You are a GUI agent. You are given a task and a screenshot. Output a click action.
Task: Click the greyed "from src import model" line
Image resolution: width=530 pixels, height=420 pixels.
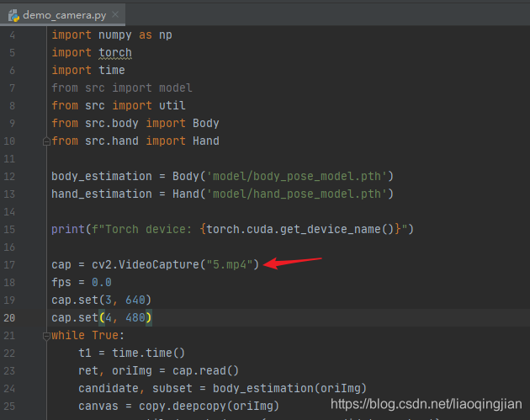[x=122, y=88]
